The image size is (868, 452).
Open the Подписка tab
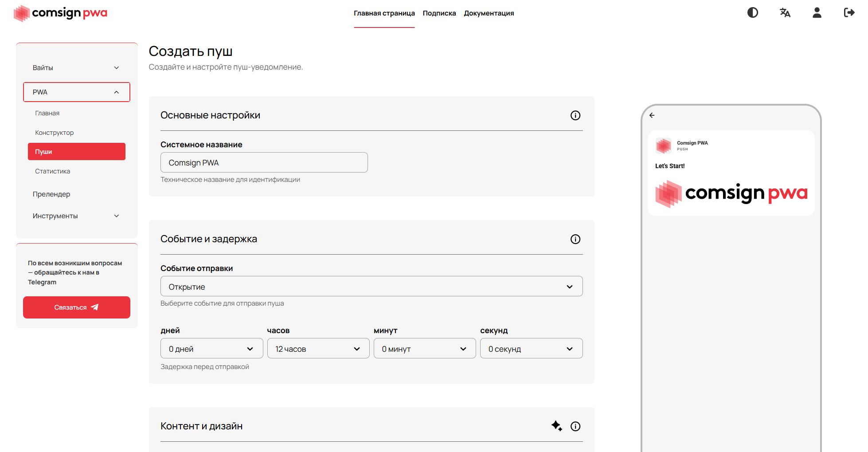pos(439,13)
